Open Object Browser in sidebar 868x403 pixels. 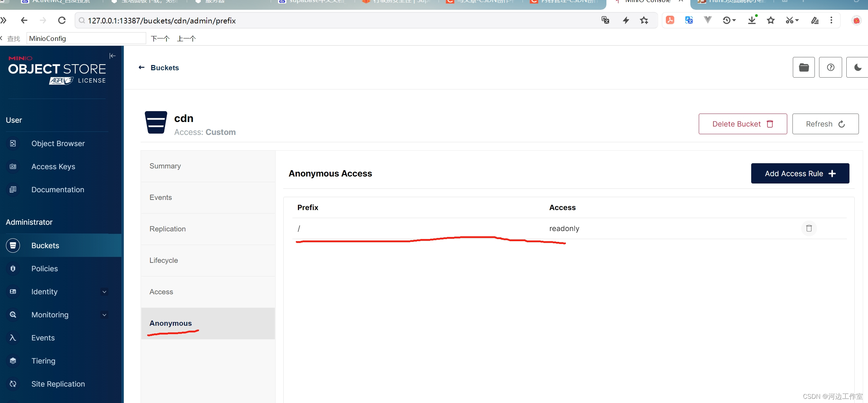(58, 143)
